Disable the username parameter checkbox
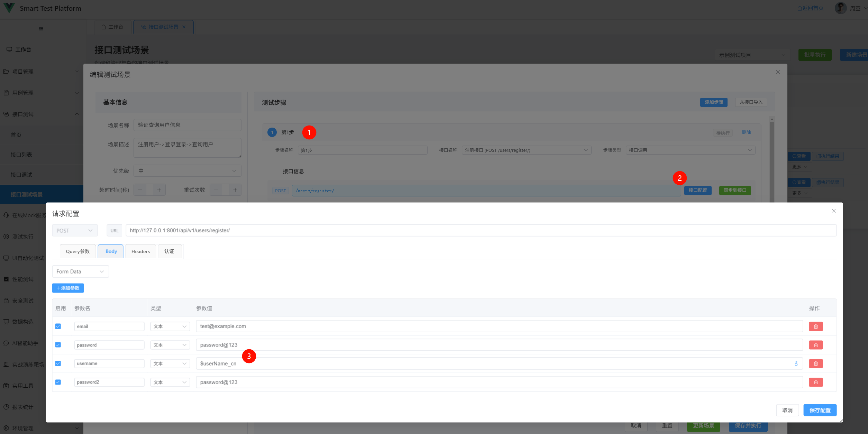 pos(58,363)
